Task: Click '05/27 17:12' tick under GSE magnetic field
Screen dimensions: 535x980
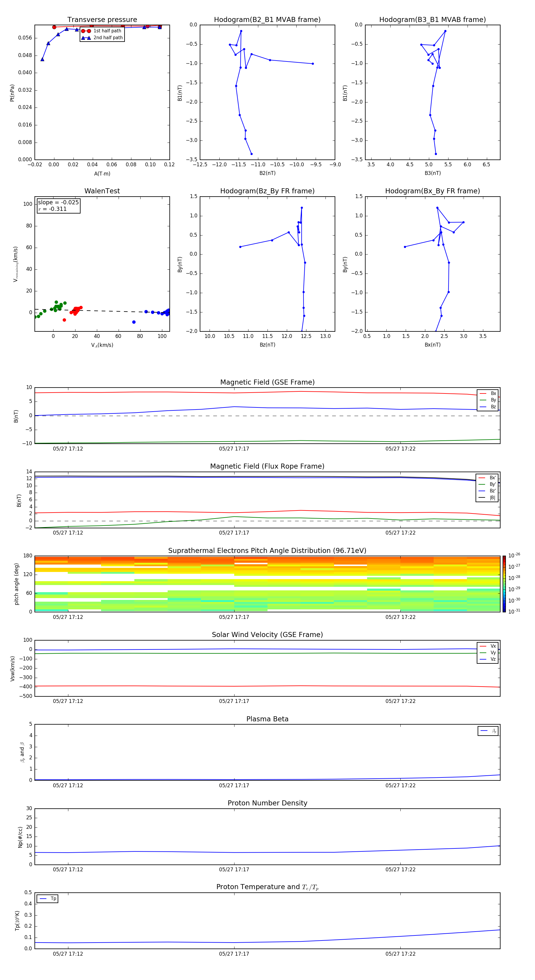Action: 68,448
